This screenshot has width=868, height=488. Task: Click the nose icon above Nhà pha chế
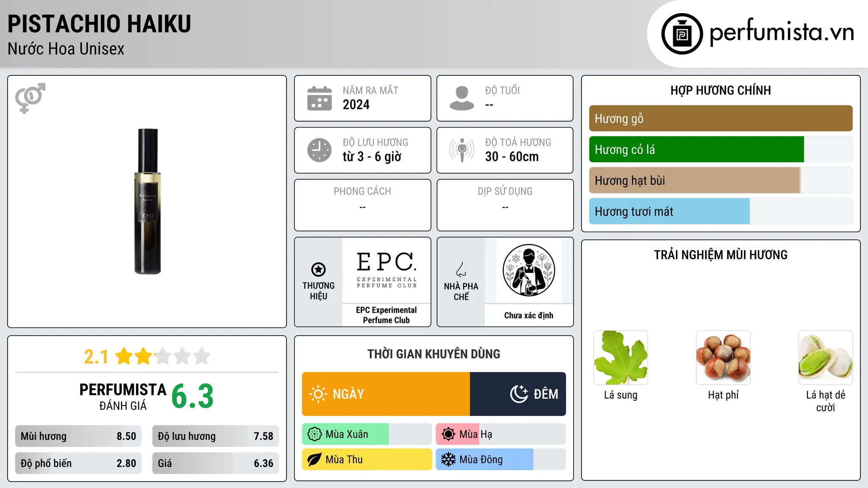click(x=461, y=269)
